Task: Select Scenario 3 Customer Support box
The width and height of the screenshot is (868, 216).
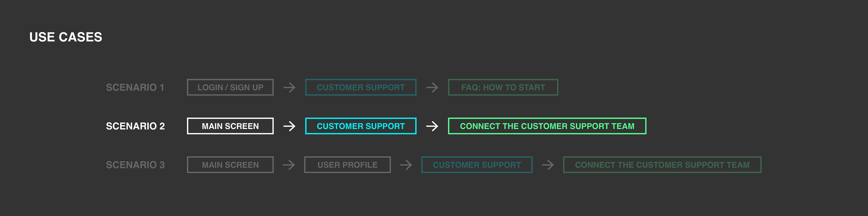Action: 477,165
